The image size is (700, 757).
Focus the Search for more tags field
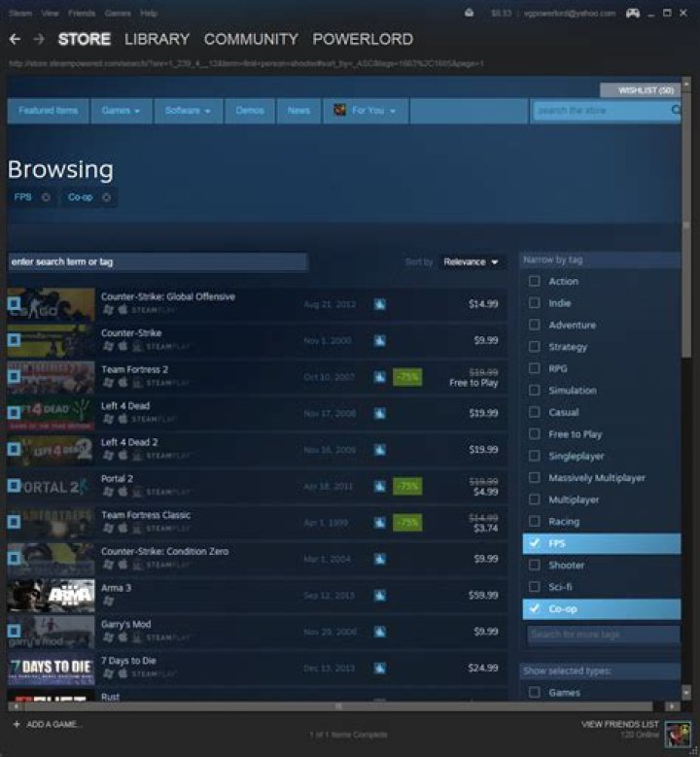pyautogui.click(x=603, y=634)
